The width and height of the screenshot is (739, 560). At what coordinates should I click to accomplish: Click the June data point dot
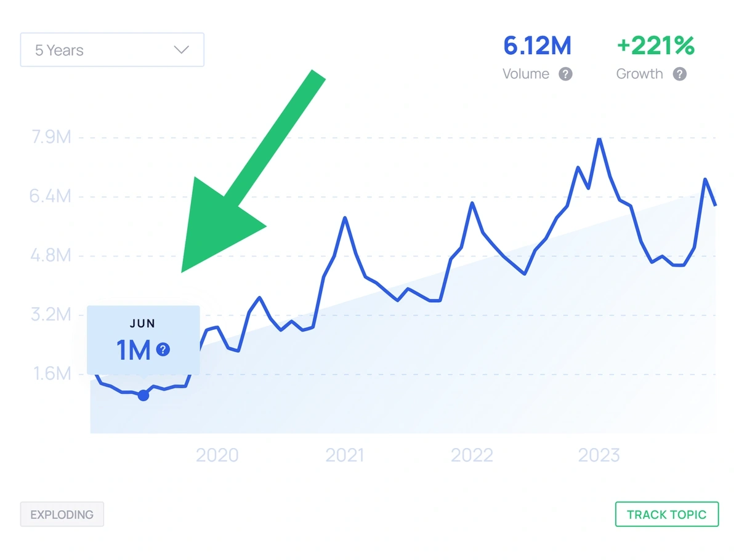143,395
